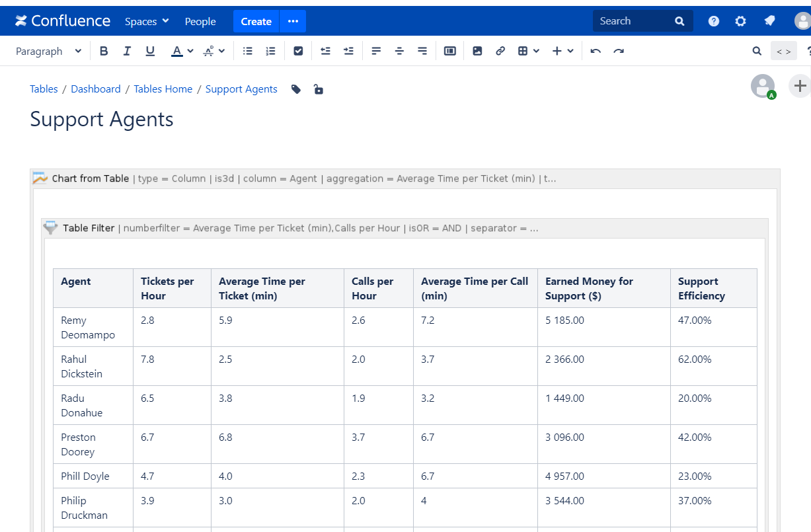The height and width of the screenshot is (532, 811).
Task: Insert a link using the chain icon
Action: (x=500, y=51)
